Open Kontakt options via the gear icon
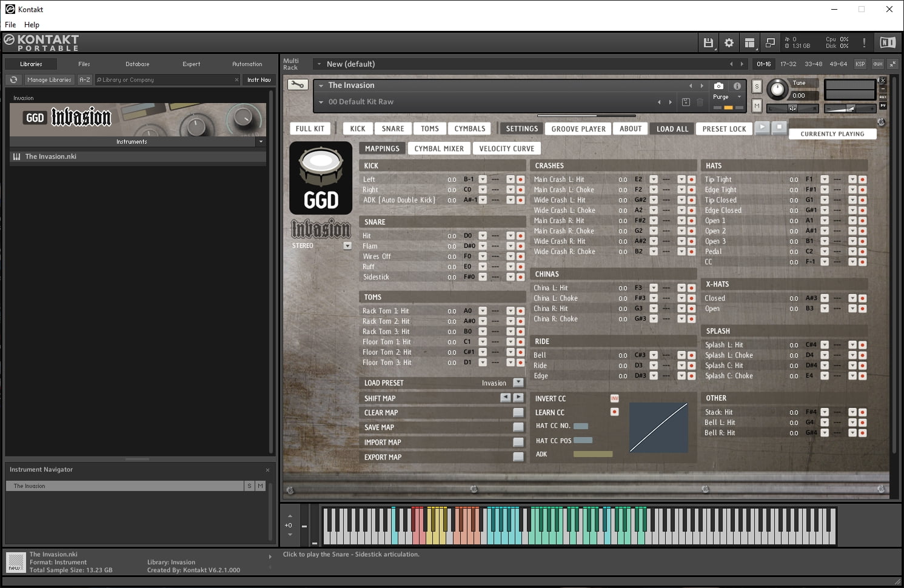 tap(728, 42)
